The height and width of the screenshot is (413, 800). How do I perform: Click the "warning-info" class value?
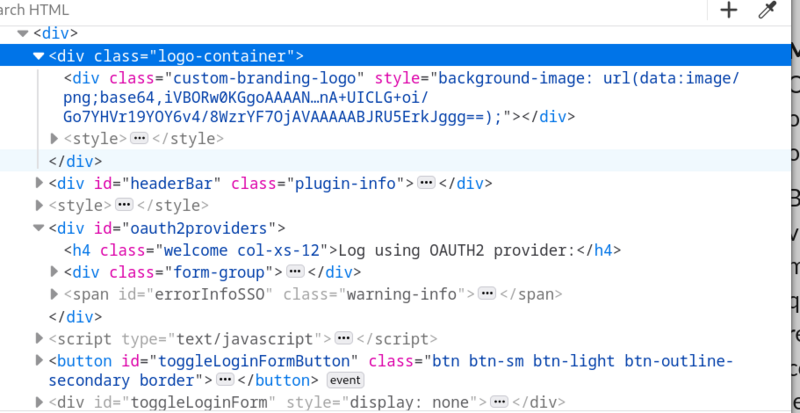coord(402,294)
